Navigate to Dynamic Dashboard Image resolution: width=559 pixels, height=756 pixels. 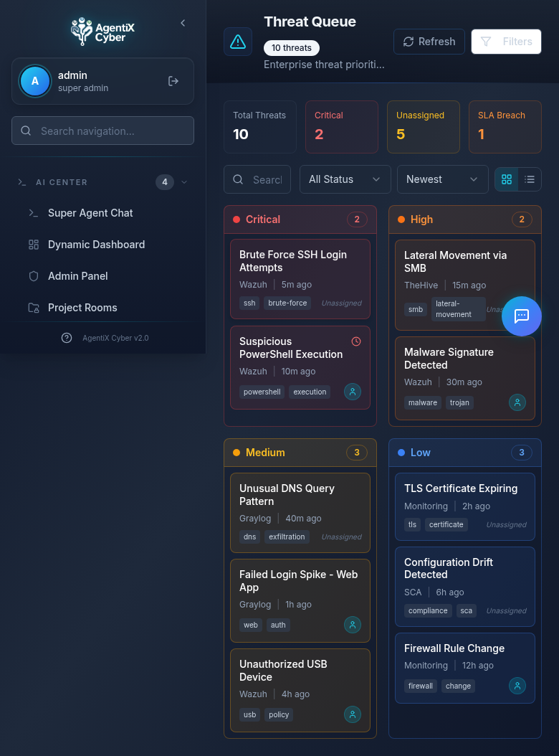click(96, 245)
